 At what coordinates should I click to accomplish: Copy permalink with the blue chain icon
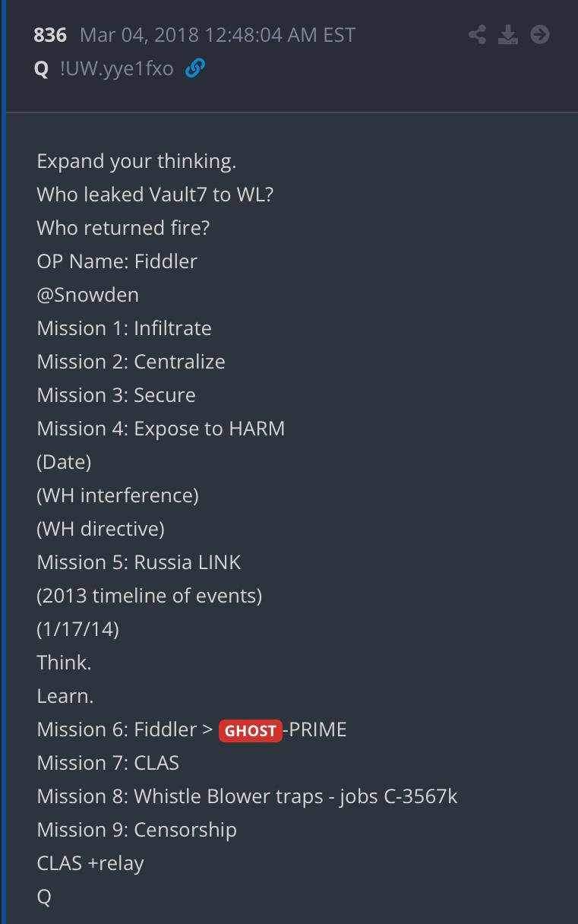click(x=195, y=69)
